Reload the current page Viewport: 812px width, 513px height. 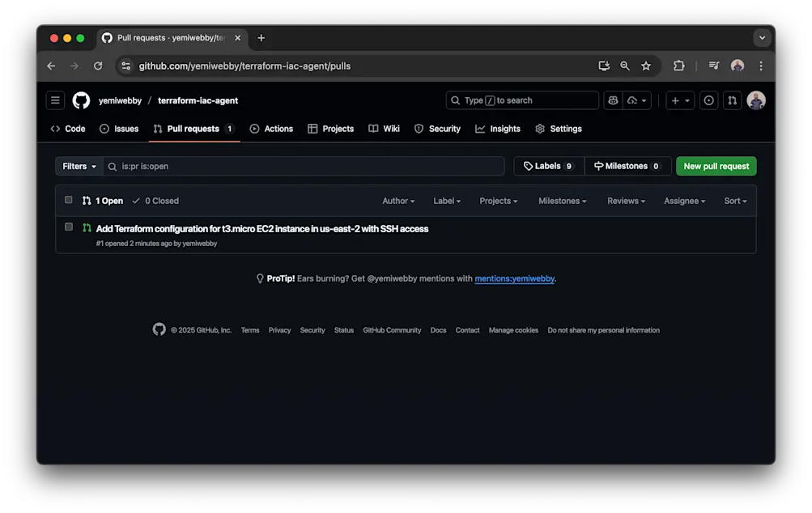pyautogui.click(x=98, y=66)
